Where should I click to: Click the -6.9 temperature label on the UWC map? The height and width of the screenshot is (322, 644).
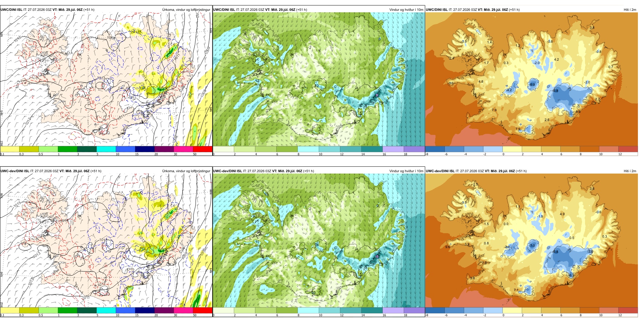pyautogui.click(x=532, y=85)
